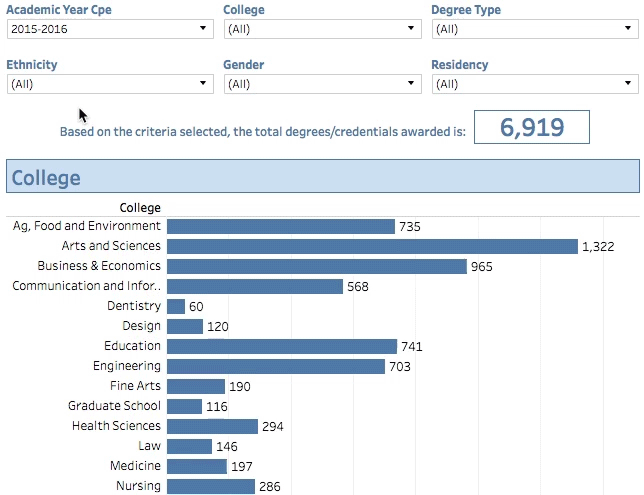Click the Fine Arts row label
Screen dimensions: 644x495
point(136,386)
